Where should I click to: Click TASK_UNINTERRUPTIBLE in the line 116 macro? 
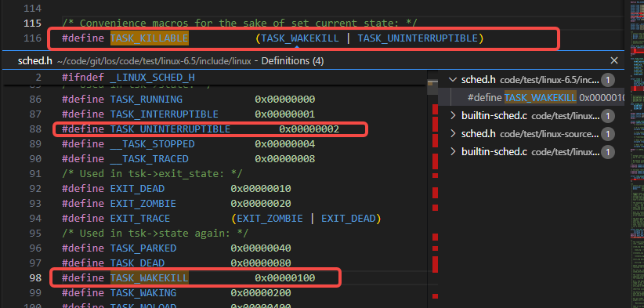point(418,38)
